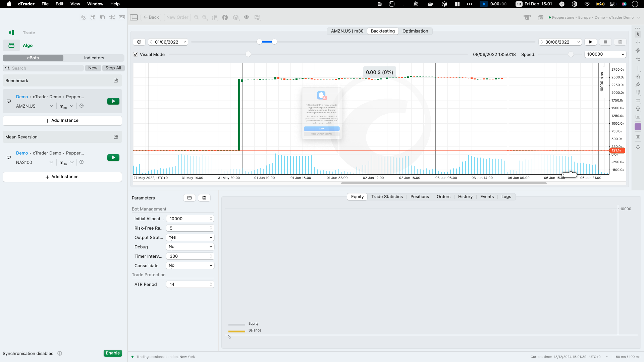Adjust the Speed slider handle

click(x=571, y=54)
